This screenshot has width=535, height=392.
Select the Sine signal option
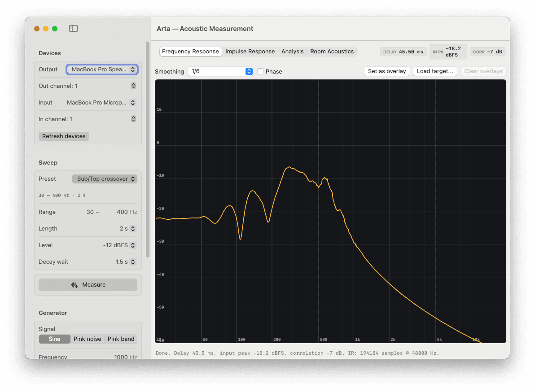(55, 339)
